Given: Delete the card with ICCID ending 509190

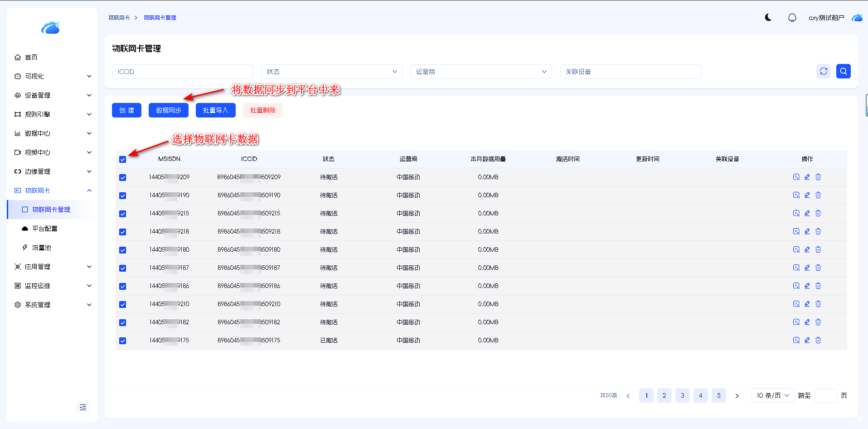Looking at the screenshot, I should (x=818, y=195).
